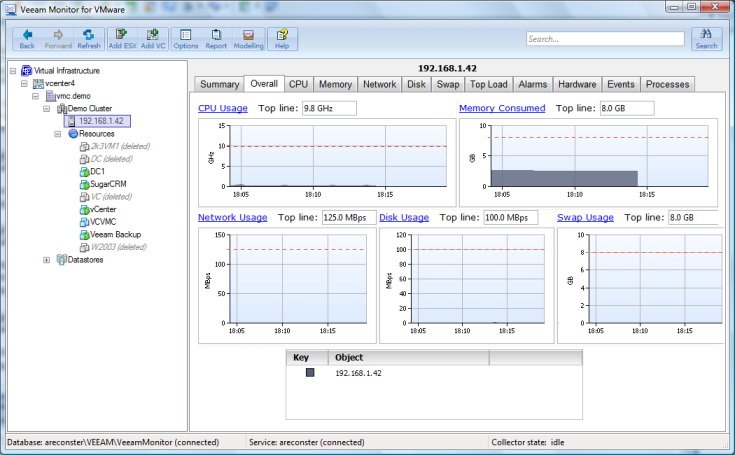The image size is (735, 455).
Task: Open the Options toolbar icon
Action: [185, 38]
